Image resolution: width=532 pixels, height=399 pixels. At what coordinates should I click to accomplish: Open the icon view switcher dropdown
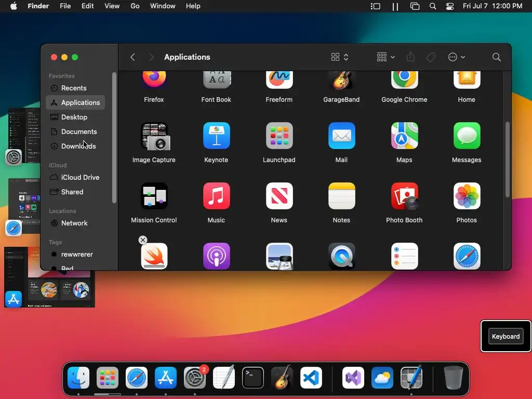pyautogui.click(x=340, y=57)
